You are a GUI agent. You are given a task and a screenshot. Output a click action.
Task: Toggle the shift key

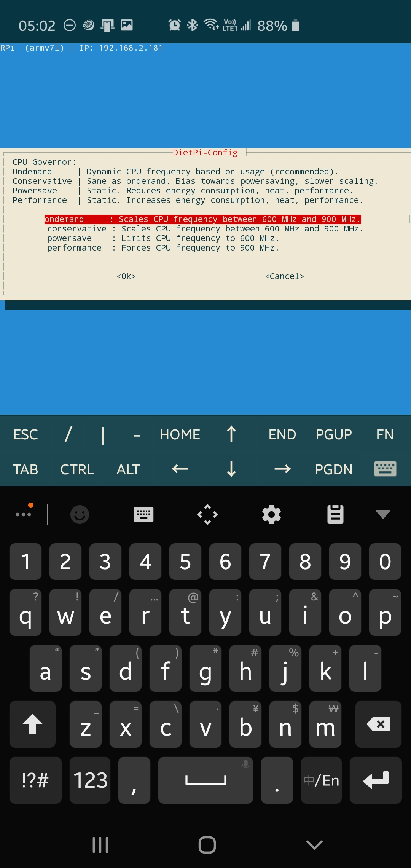coord(33,724)
